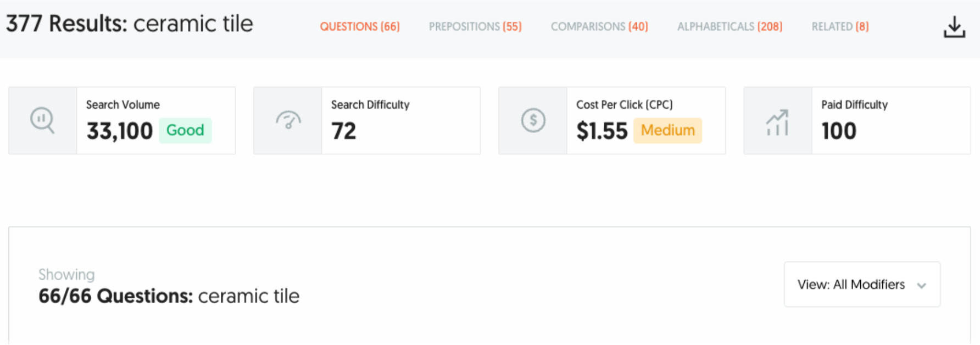This screenshot has height=345, width=980.
Task: Open the View: All Modifiers dropdown
Action: (x=851, y=285)
